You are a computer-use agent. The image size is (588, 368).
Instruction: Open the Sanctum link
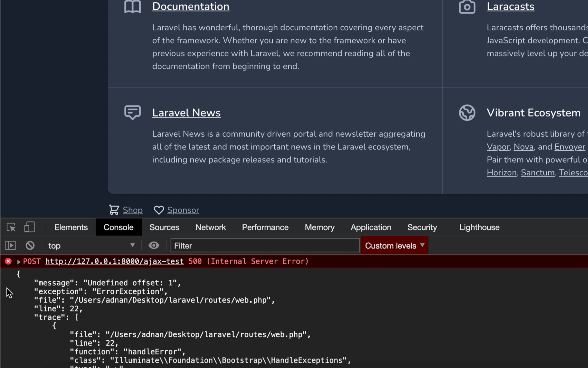[x=538, y=173]
